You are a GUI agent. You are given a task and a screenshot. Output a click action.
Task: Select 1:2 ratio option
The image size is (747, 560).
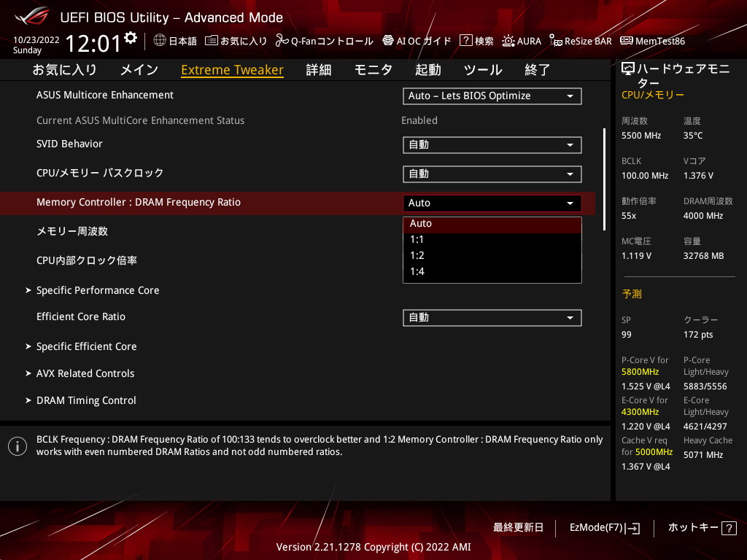pyautogui.click(x=492, y=256)
